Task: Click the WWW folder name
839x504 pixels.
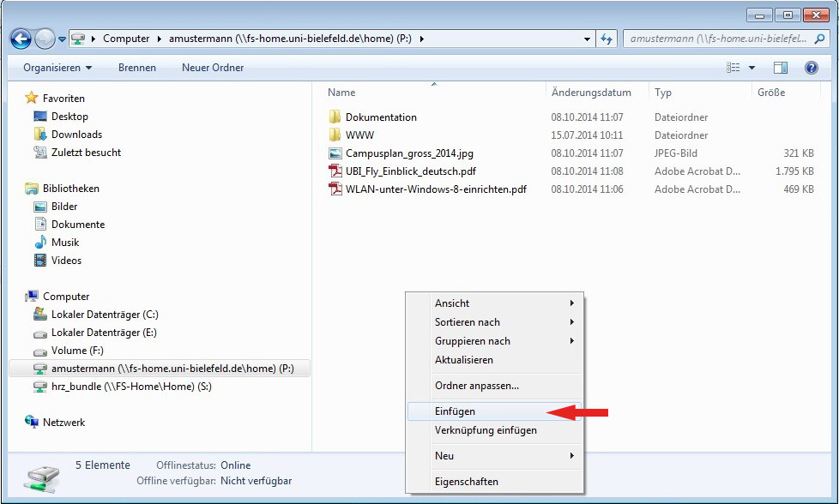Action: click(x=359, y=135)
